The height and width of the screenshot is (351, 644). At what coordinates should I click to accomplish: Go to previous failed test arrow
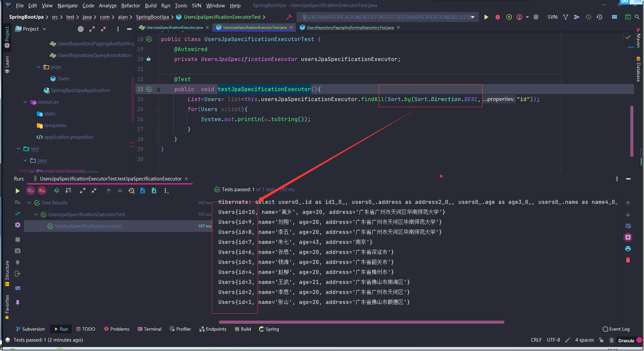point(109,191)
